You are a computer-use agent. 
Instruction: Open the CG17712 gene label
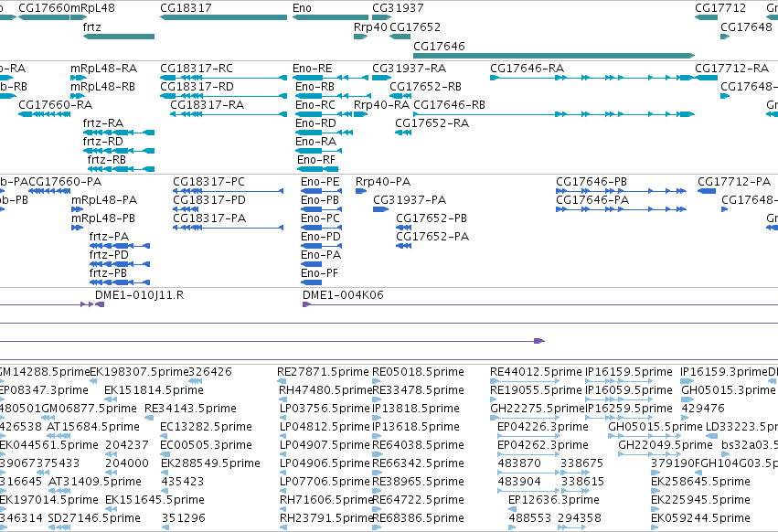coord(720,8)
